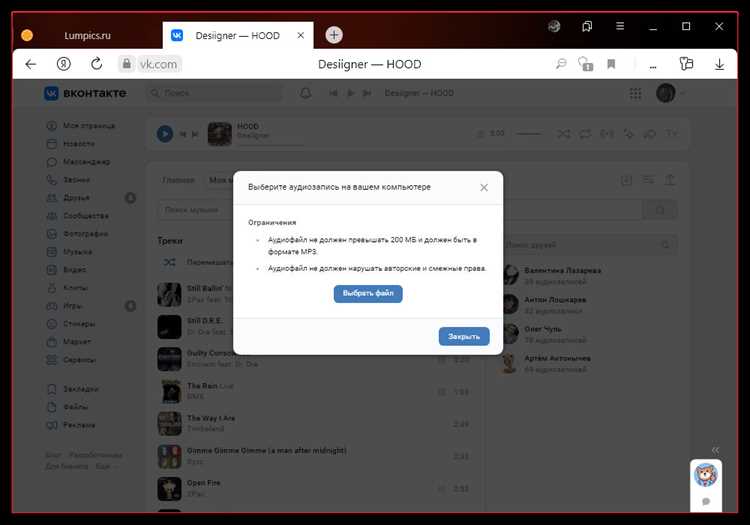The image size is (750, 525).
Task: Open 'Новости' in the sidebar
Action: pyautogui.click(x=70, y=144)
